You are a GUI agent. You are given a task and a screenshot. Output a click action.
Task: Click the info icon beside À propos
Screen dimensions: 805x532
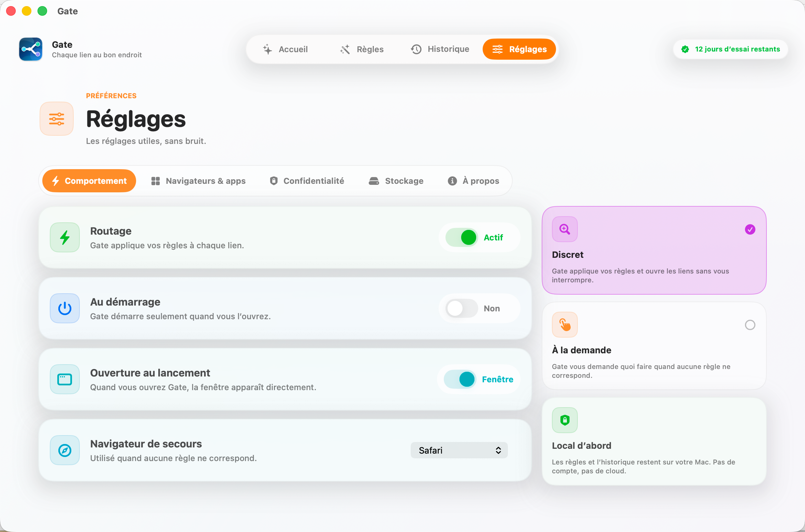coord(452,181)
